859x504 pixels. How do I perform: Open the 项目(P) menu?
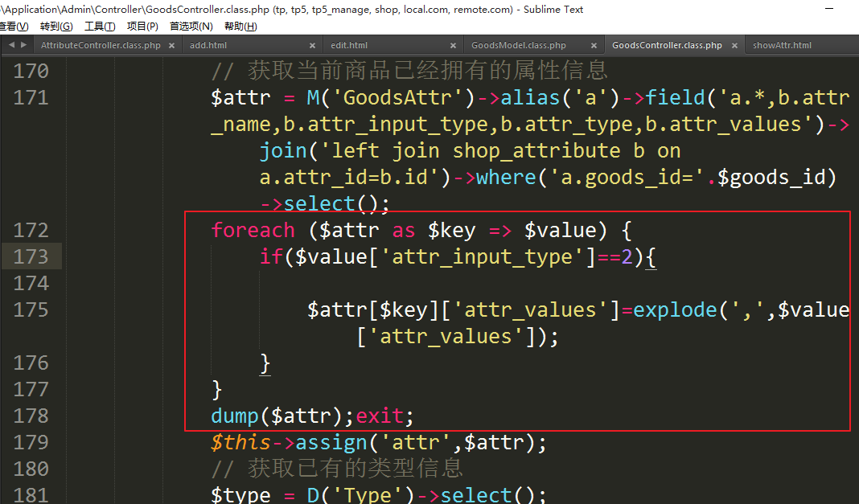pos(142,27)
